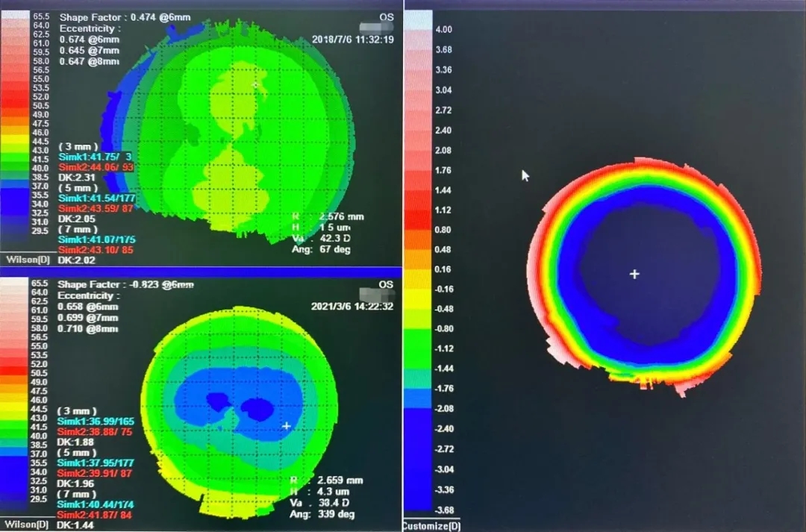Click the DK:2.31 value

77,178
